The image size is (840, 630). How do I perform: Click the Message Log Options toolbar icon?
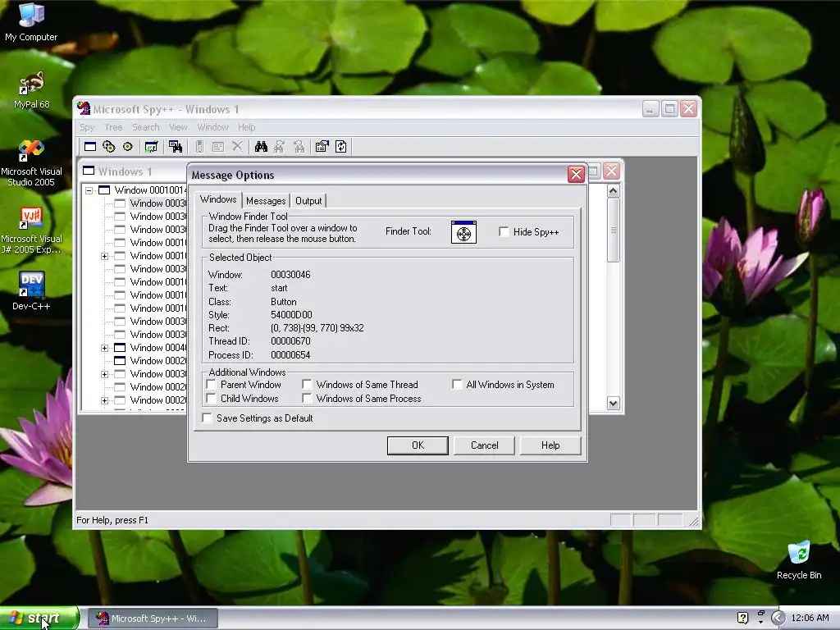coord(218,147)
